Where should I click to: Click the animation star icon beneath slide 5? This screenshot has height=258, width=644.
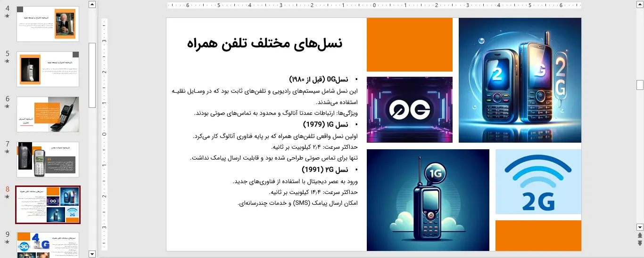pyautogui.click(x=7, y=61)
